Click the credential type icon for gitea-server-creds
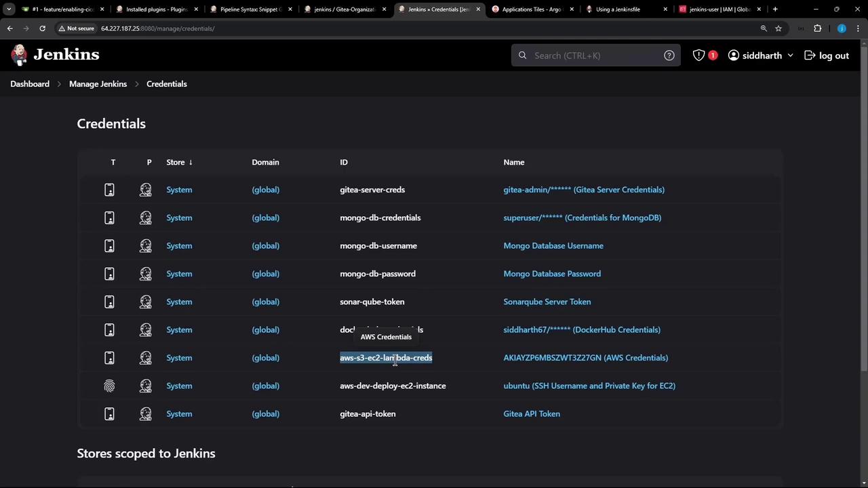 coord(109,190)
